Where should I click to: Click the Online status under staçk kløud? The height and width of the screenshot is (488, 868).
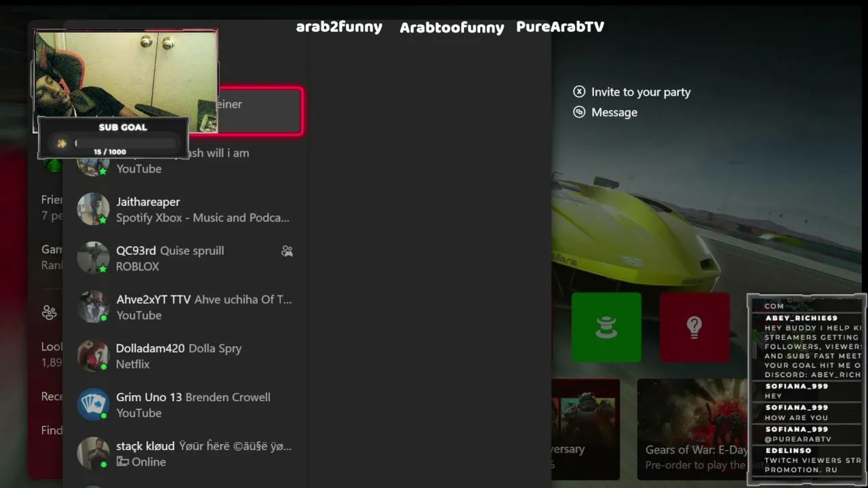point(149,462)
